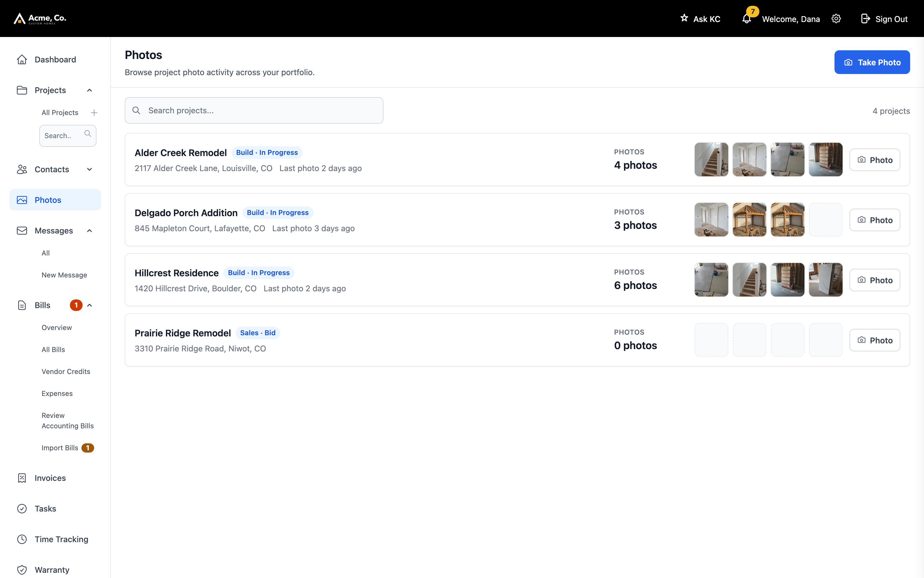
Task: Click the Dashboard house icon
Action: pyautogui.click(x=22, y=60)
